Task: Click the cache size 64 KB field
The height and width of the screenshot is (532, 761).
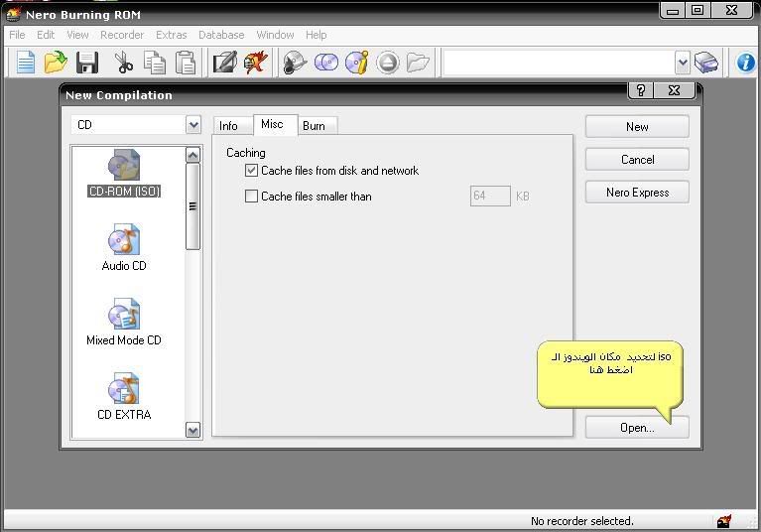Action: pyautogui.click(x=490, y=197)
